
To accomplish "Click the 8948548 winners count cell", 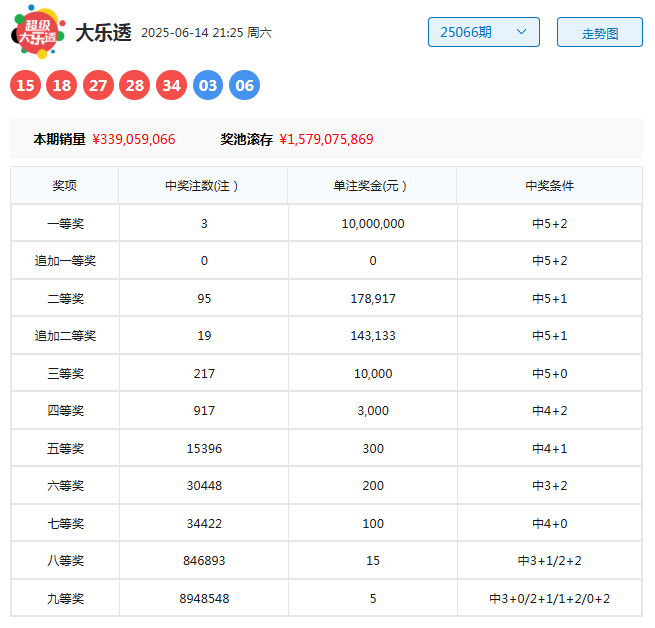I will click(x=204, y=598).
